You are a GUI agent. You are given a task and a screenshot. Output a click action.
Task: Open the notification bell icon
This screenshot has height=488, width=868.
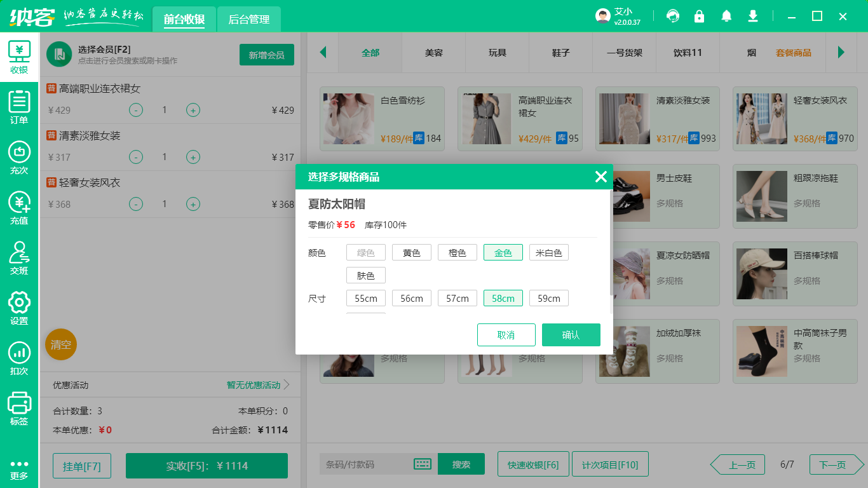(726, 17)
